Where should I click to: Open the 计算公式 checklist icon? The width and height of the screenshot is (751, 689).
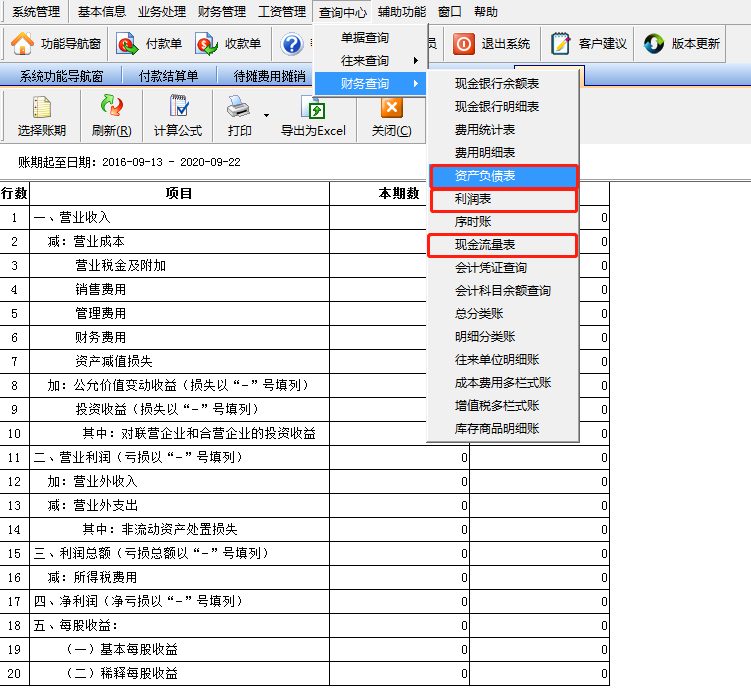(179, 106)
